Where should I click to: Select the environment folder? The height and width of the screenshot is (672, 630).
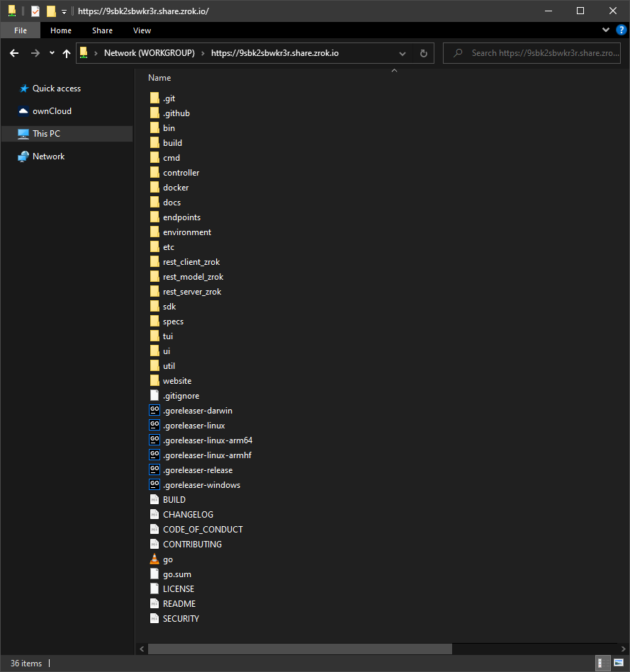click(181, 232)
